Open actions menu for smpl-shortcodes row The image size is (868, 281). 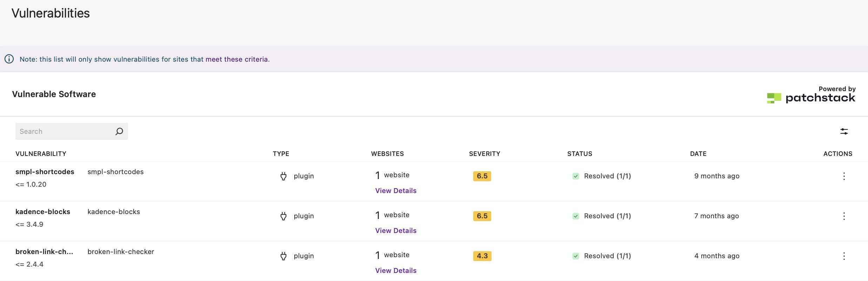coord(844,176)
